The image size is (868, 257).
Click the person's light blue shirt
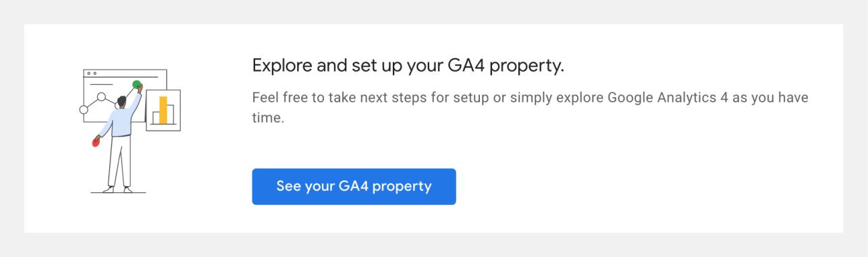point(120,121)
